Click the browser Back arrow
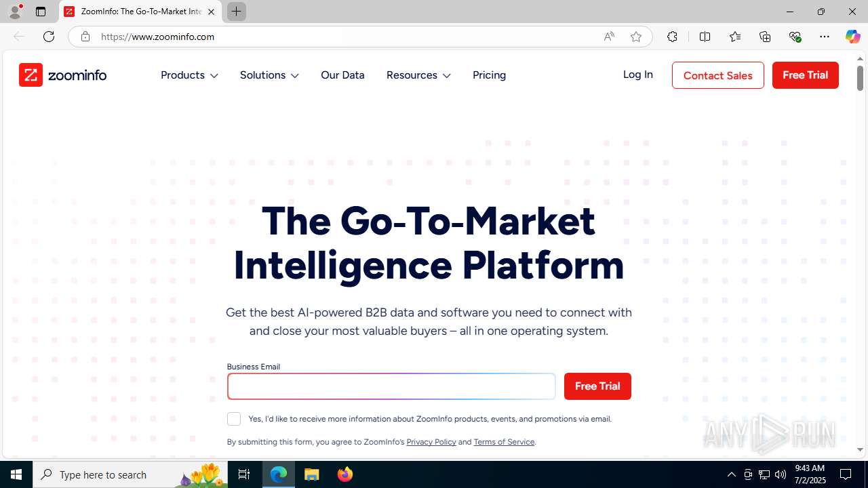The width and height of the screenshot is (868, 488). coord(19,37)
